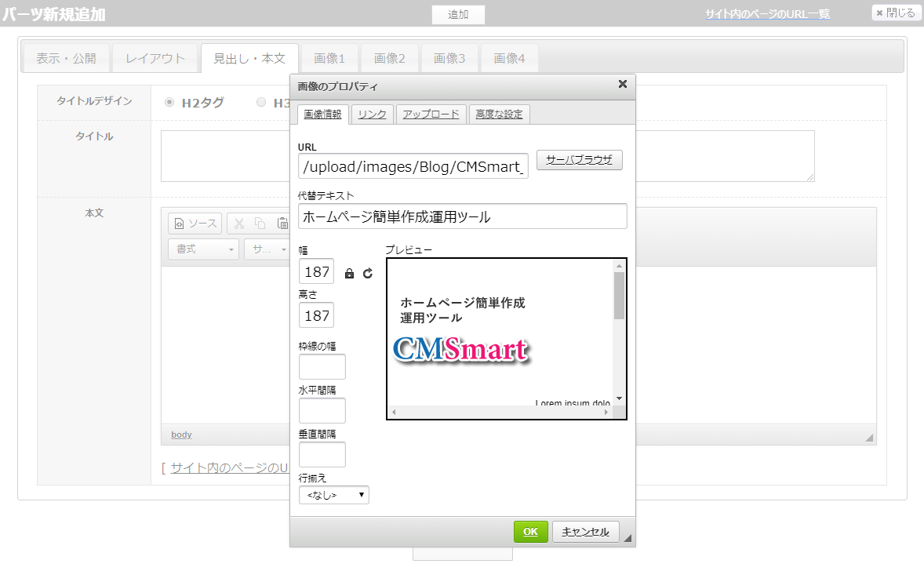Select the H2タグ radio button
The height and width of the screenshot is (571, 924).
click(169, 102)
